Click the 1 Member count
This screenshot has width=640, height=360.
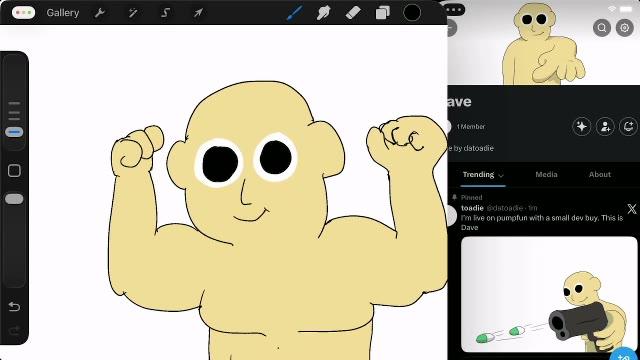click(471, 127)
